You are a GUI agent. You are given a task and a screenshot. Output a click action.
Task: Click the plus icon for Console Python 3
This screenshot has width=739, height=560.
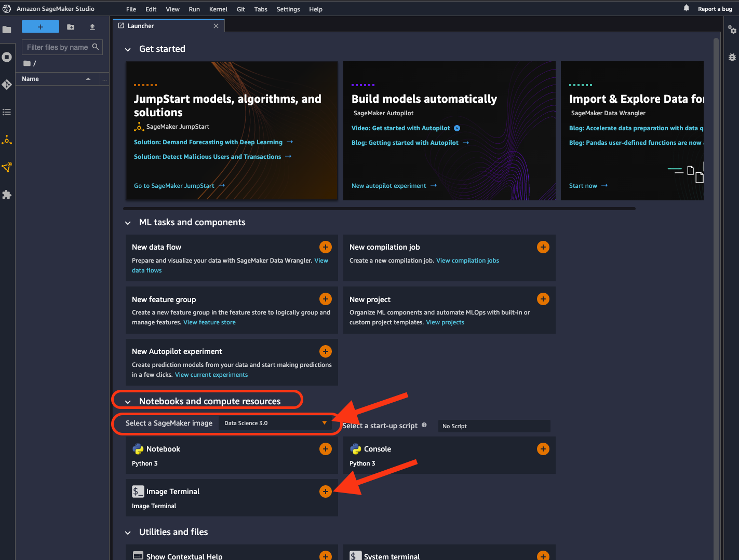point(543,449)
